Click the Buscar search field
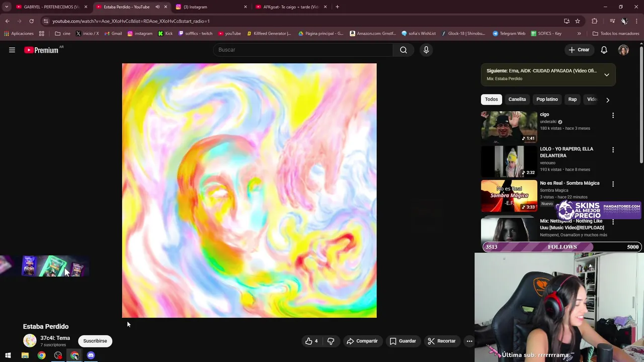644x362 pixels. [303, 50]
